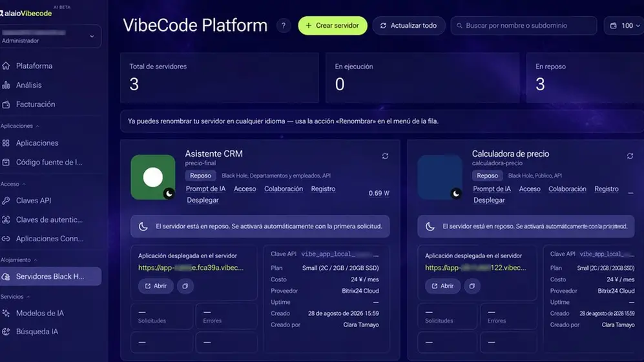This screenshot has width=644, height=362.
Task: Click the Total de servidores stat card
Action: [x=220, y=77]
